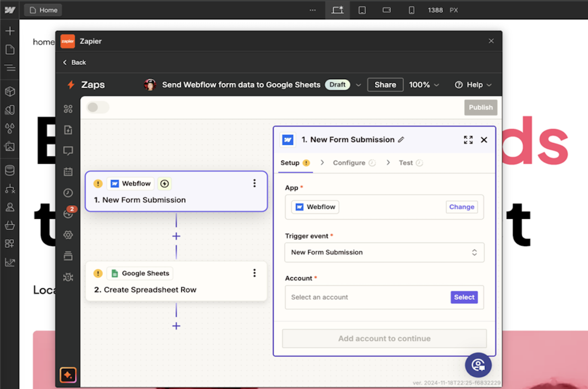Click the Share button
The height and width of the screenshot is (389, 588).
tap(385, 85)
